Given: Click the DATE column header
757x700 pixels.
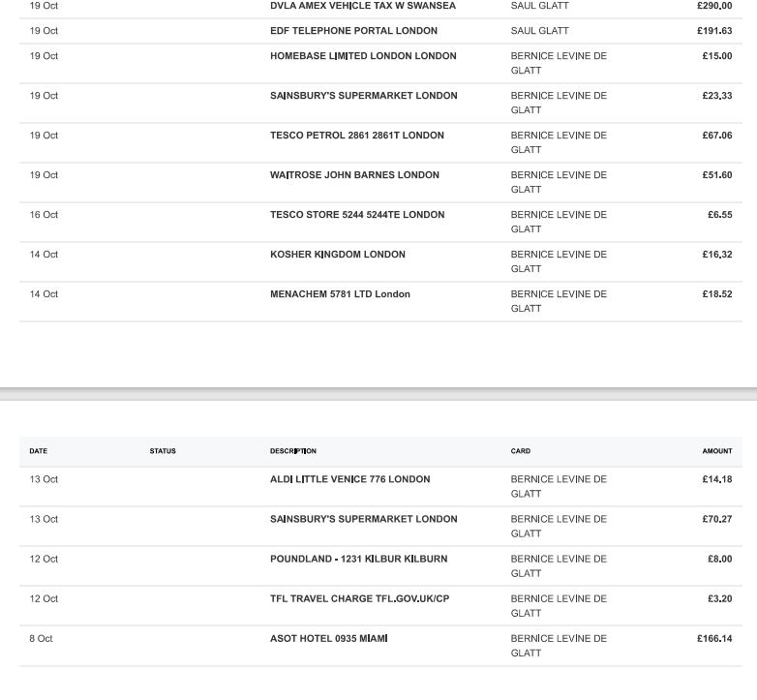Looking at the screenshot, I should tap(38, 451).
